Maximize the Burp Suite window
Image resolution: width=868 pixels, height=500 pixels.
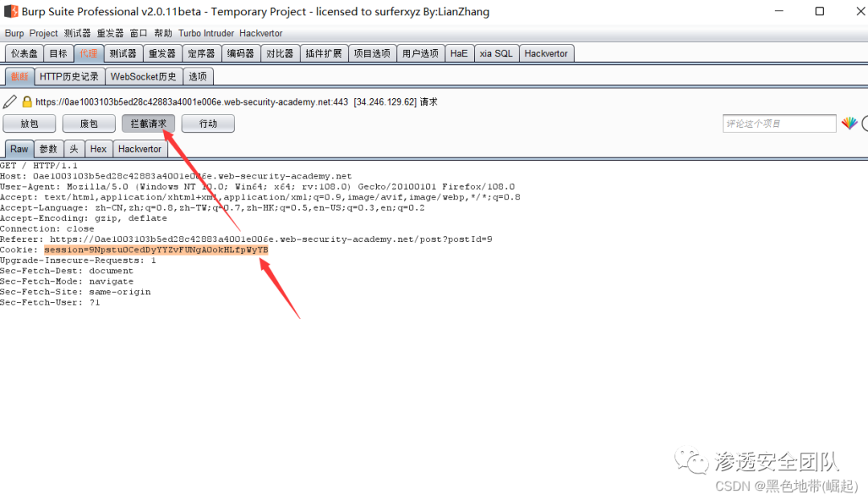(x=819, y=11)
